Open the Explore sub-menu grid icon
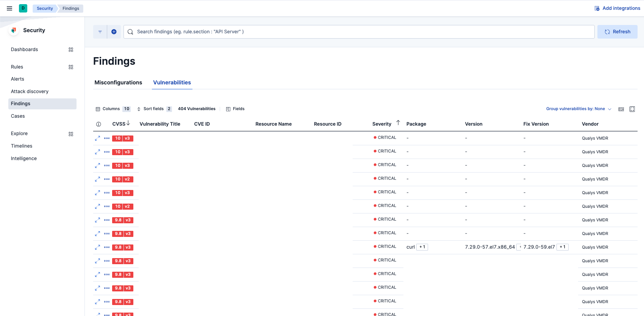This screenshot has height=316, width=644. [x=71, y=134]
